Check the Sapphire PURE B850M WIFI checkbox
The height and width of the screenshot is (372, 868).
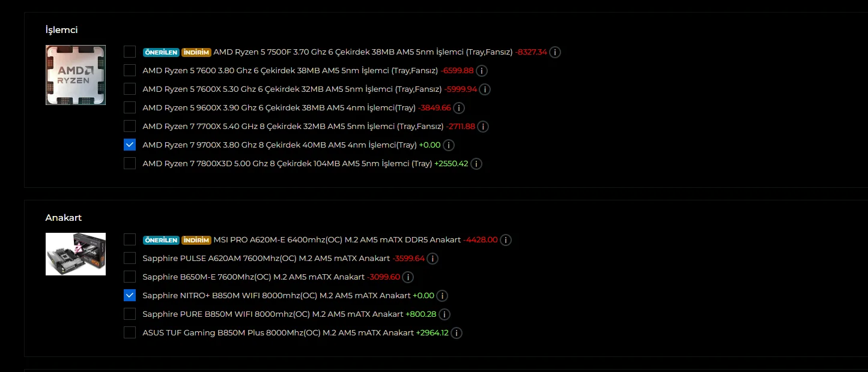130,314
